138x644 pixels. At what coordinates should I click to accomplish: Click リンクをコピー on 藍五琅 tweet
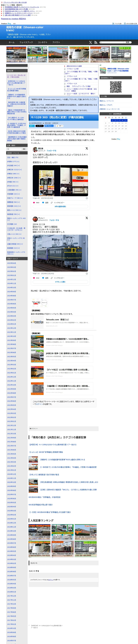click(58, 203)
